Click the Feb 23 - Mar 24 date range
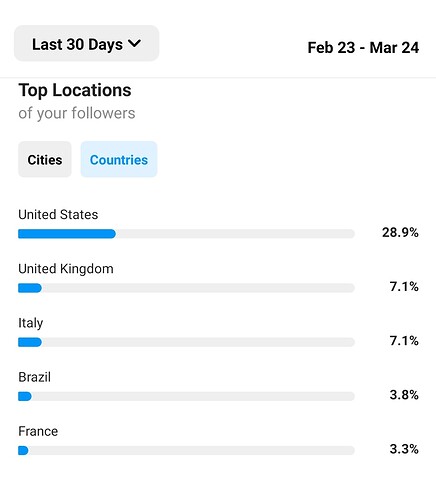The image size is (436, 500). tap(363, 47)
